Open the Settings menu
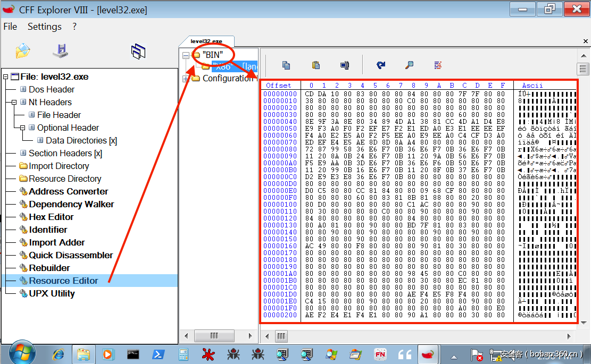This screenshot has width=591, height=364. coord(44,26)
